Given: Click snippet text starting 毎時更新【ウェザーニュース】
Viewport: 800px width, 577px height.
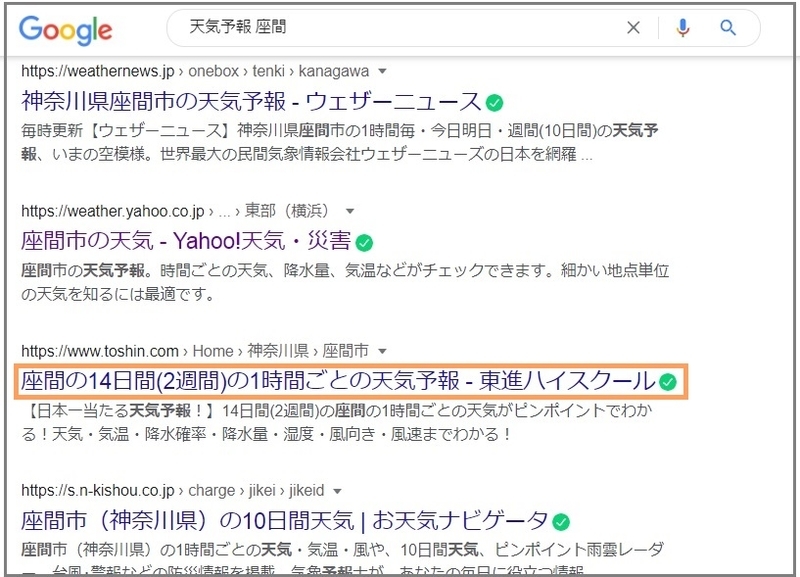Looking at the screenshot, I should pyautogui.click(x=340, y=142).
